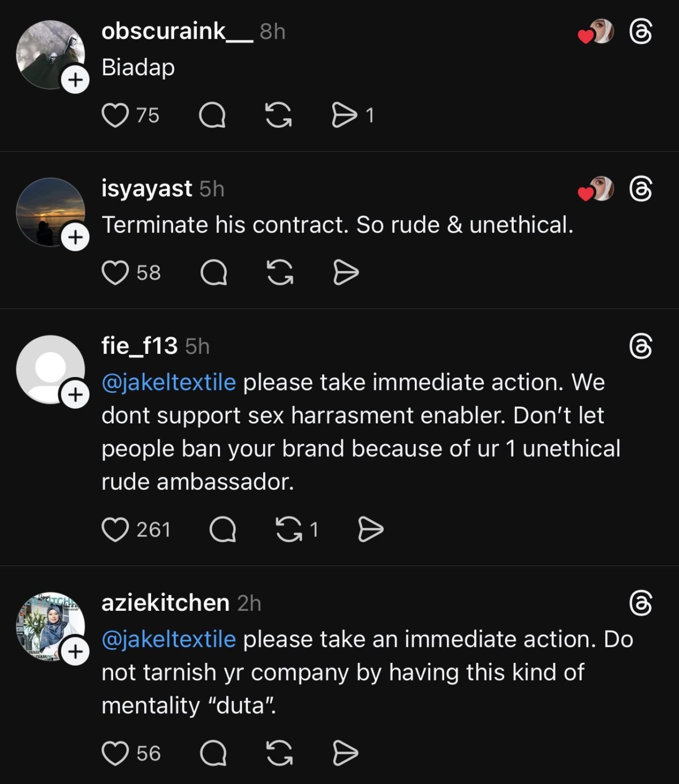679x784 pixels.
Task: Open @jakeltextile mention in aziekitchen's comment
Action: [169, 640]
